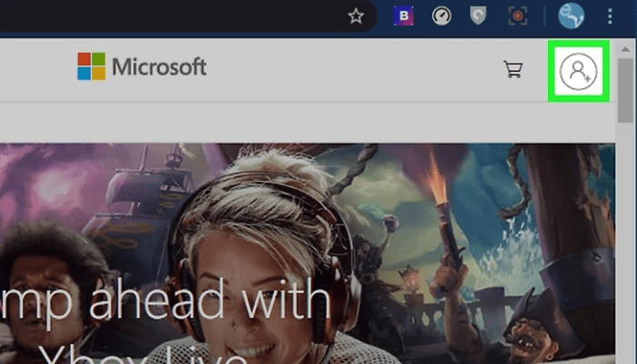Screen dimensions: 637x364
Task: Click the Microsoft four-square logo
Action: coord(90,66)
